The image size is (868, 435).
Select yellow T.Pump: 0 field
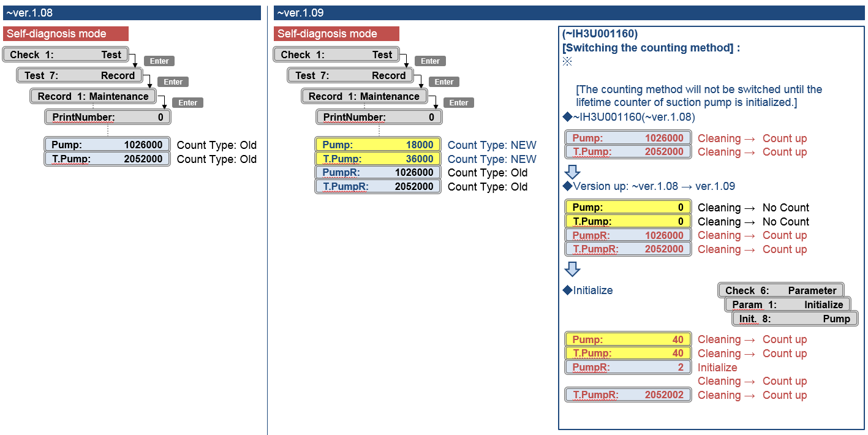[x=628, y=222]
